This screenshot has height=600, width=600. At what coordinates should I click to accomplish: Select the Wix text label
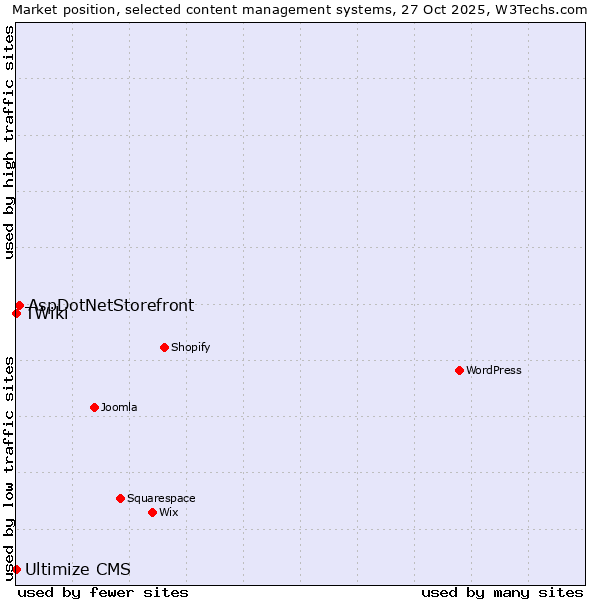point(169,513)
